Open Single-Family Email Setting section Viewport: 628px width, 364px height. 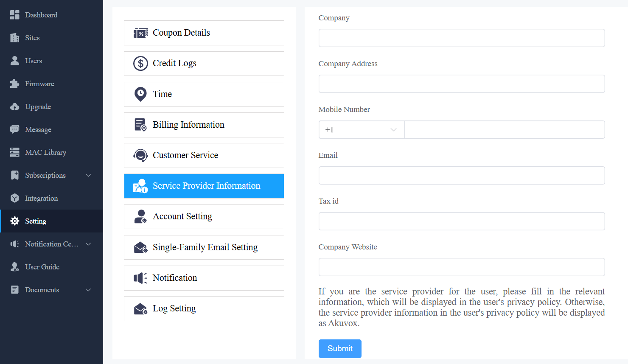204,247
